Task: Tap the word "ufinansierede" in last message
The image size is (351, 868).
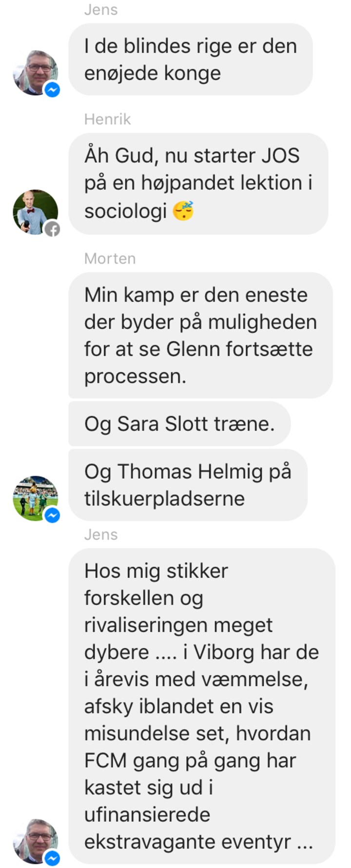Action: click(x=147, y=814)
